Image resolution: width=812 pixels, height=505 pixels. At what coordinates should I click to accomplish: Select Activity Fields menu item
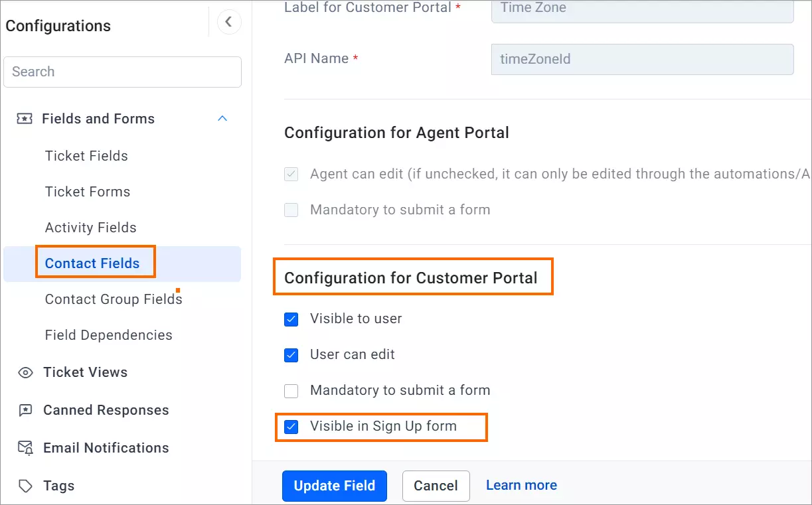coord(91,228)
